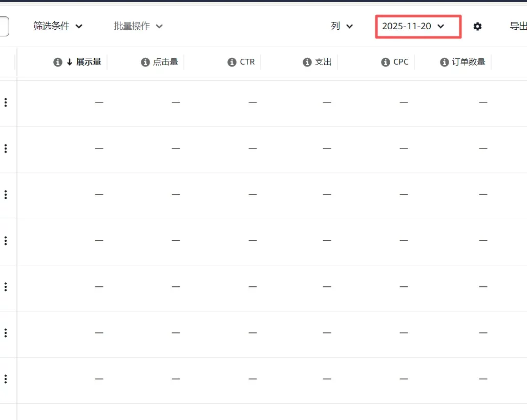Click the info icon beside CPC
Image resolution: width=527 pixels, height=420 pixels.
pos(386,62)
